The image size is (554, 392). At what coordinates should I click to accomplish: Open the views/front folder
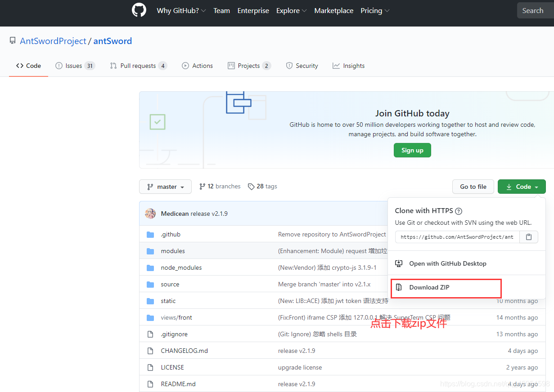click(176, 317)
